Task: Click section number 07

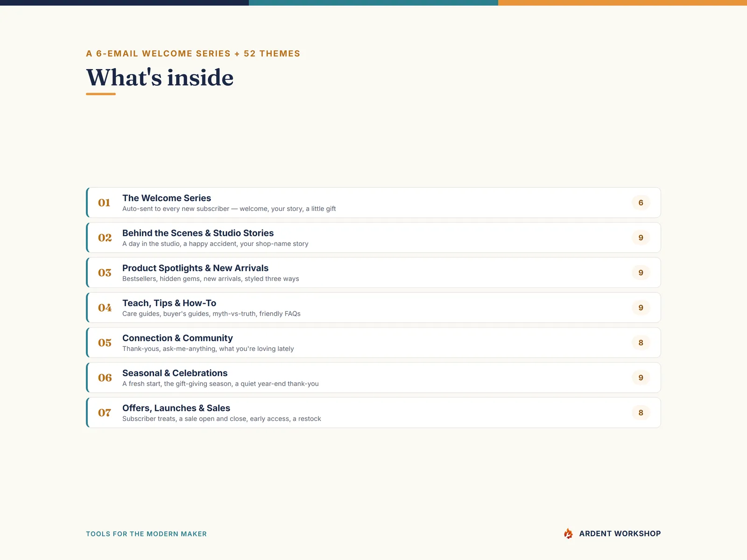Action: pyautogui.click(x=105, y=413)
